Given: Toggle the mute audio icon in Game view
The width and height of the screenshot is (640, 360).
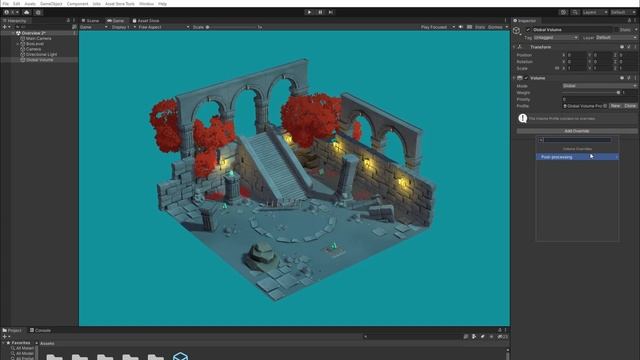Looking at the screenshot, I should (x=461, y=27).
